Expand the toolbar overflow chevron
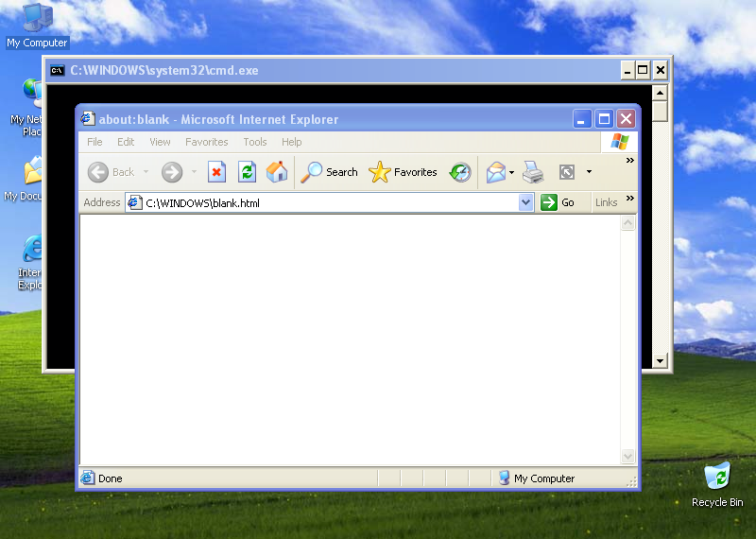The height and width of the screenshot is (539, 756). 629,160
